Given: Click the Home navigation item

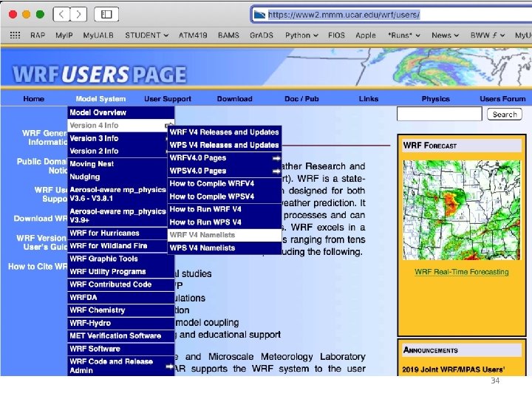Looking at the screenshot, I should (x=33, y=99).
